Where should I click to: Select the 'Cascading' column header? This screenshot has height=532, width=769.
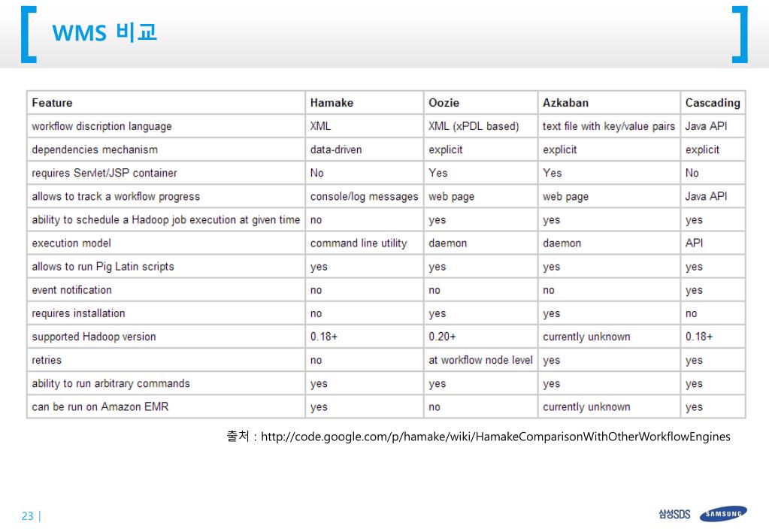tap(713, 102)
